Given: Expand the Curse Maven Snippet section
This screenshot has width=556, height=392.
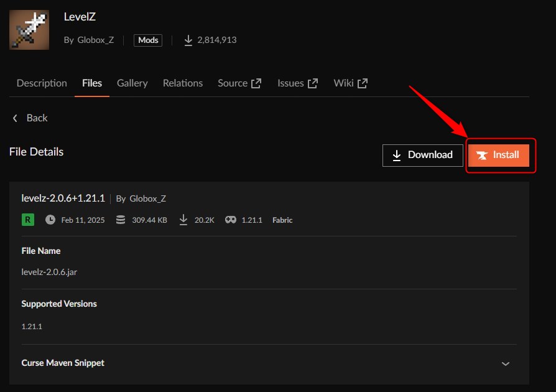Looking at the screenshot, I should (269, 363).
